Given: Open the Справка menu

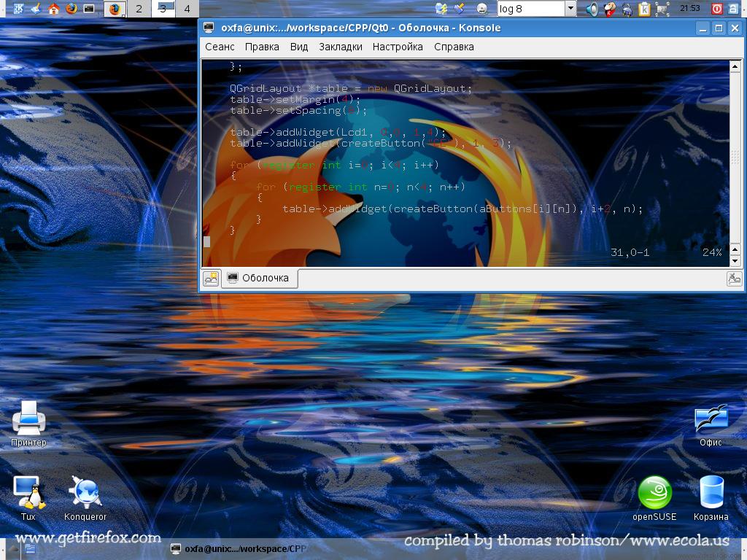Looking at the screenshot, I should (454, 47).
